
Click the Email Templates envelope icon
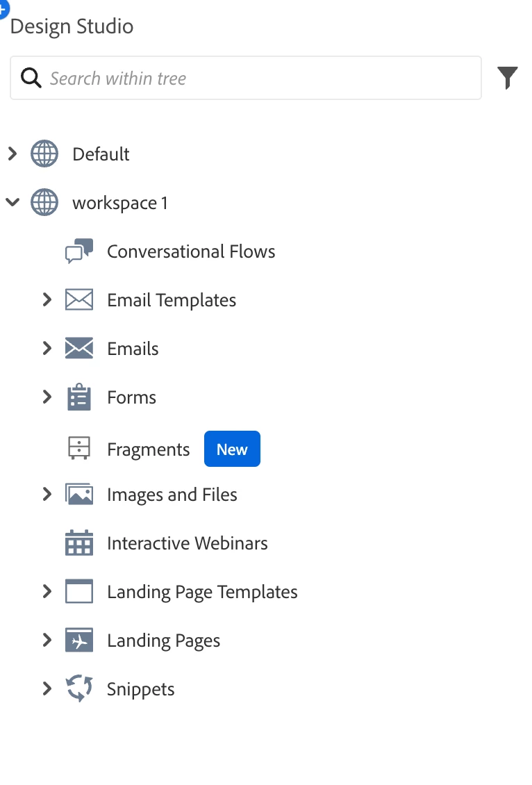pos(79,299)
